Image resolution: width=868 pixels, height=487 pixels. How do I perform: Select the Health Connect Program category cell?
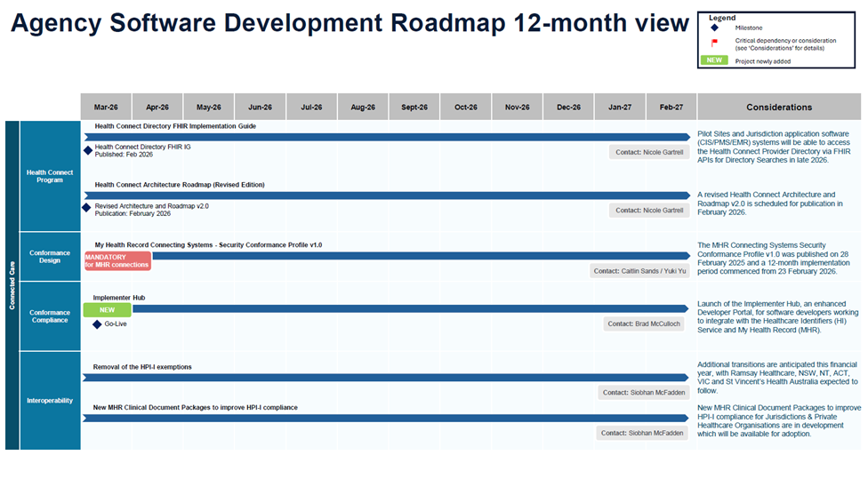(x=50, y=176)
